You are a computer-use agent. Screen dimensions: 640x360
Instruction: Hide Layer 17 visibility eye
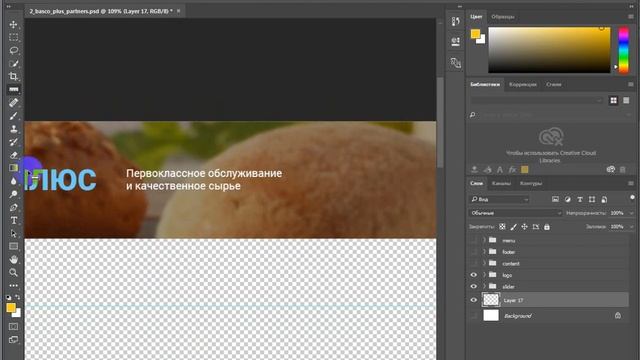pyautogui.click(x=473, y=300)
